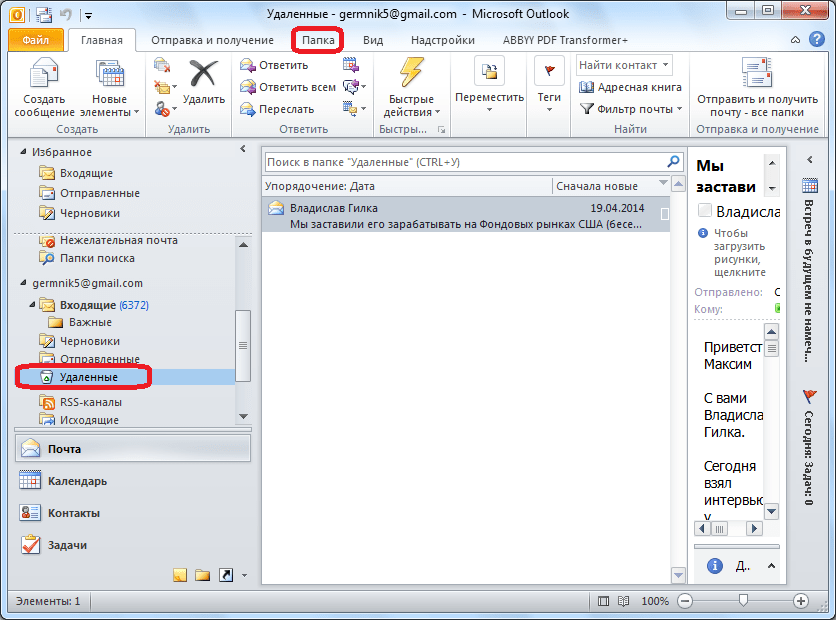
Task: Open the View ribbon tab
Action: coord(373,40)
